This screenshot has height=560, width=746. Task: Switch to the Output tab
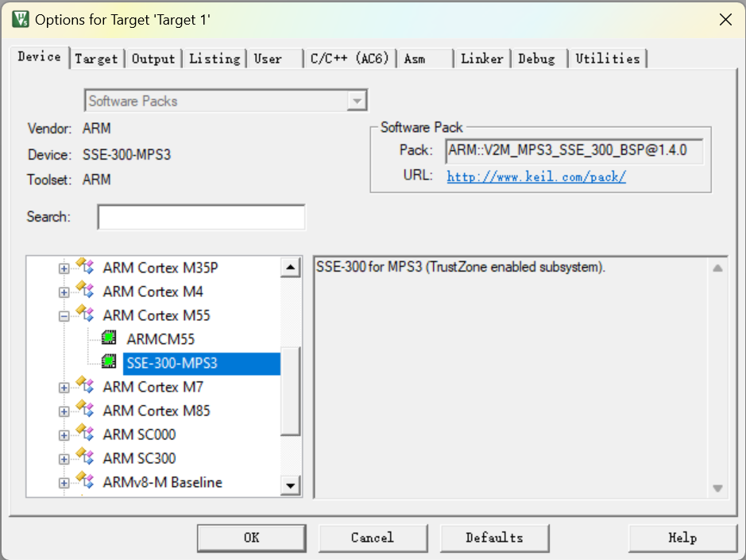(x=153, y=59)
